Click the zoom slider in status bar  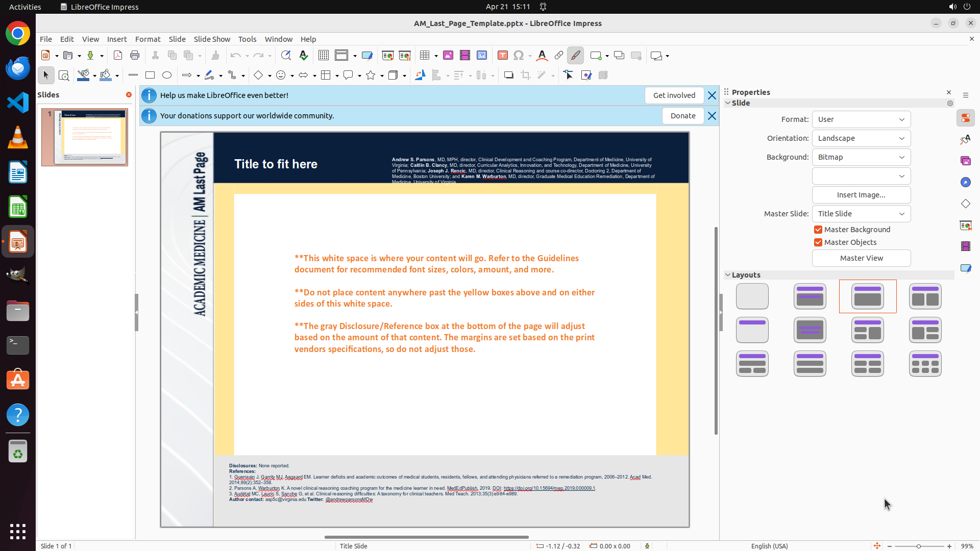coord(919,546)
